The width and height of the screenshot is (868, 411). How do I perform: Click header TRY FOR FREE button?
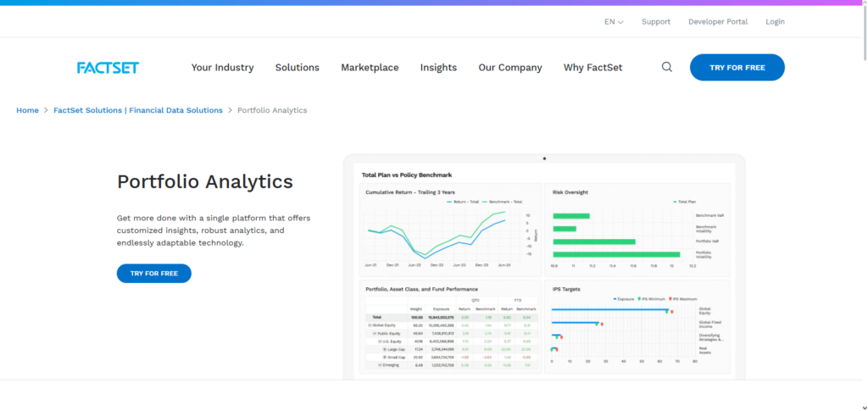(x=737, y=68)
